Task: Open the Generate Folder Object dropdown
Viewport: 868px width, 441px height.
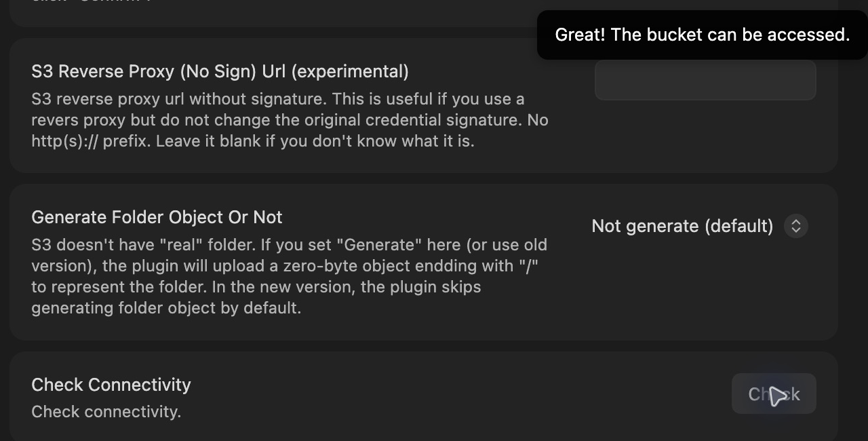Action: pos(701,226)
